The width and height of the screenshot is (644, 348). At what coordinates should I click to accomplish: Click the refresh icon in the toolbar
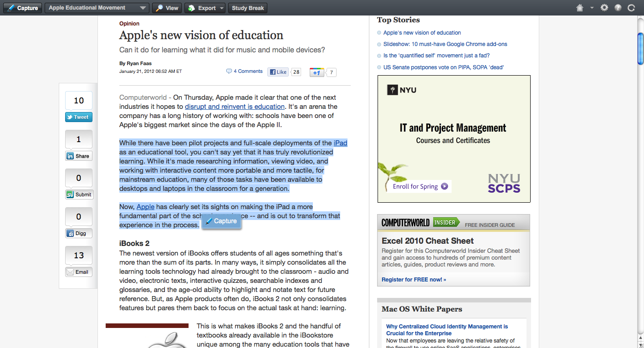[631, 8]
